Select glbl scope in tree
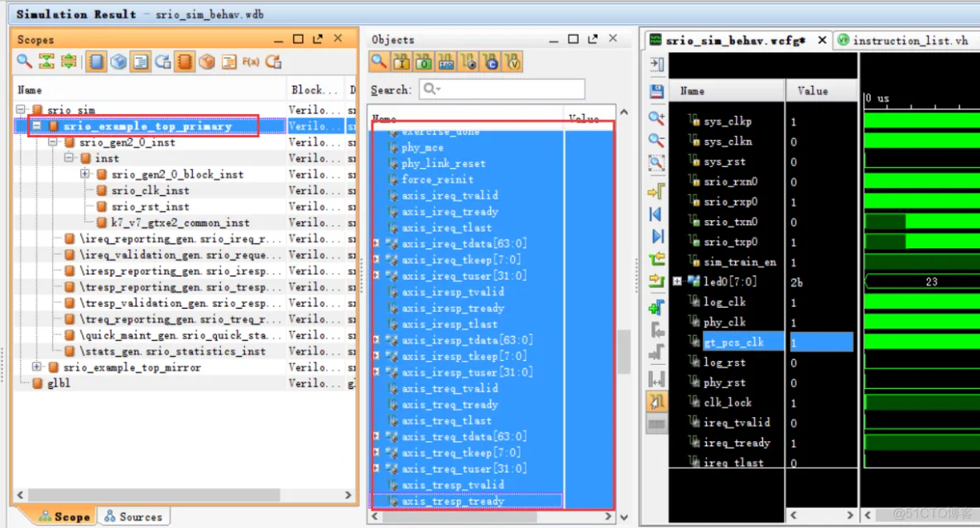Viewport: 980px width, 528px height. click(x=59, y=383)
